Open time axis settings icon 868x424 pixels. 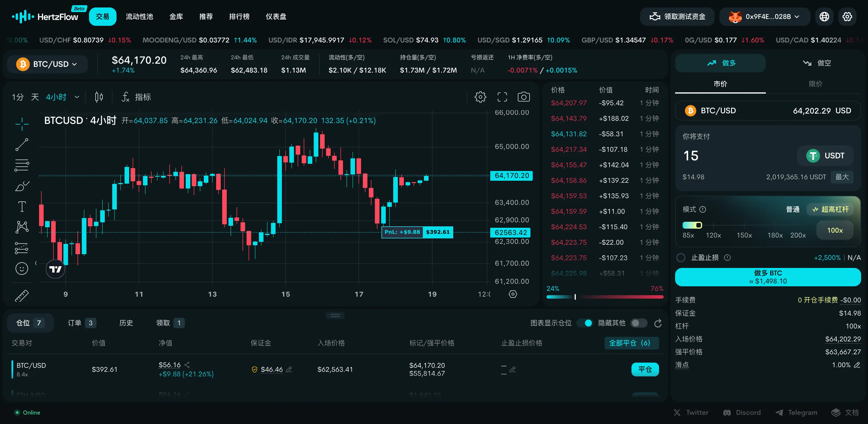pyautogui.click(x=513, y=294)
